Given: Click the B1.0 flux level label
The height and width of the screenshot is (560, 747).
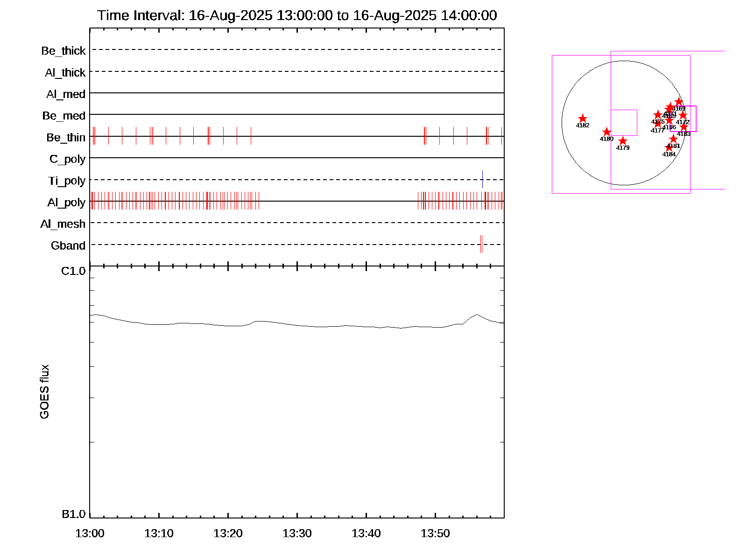Looking at the screenshot, I should coord(73,514).
